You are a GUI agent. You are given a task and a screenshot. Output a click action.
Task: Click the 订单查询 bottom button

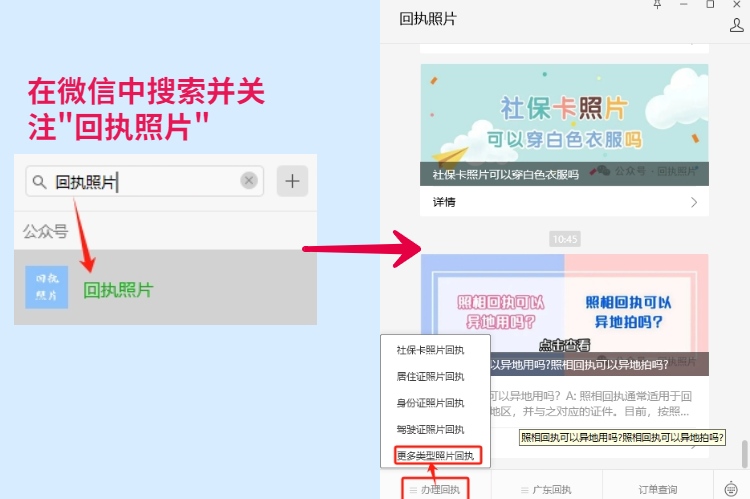[x=658, y=489]
